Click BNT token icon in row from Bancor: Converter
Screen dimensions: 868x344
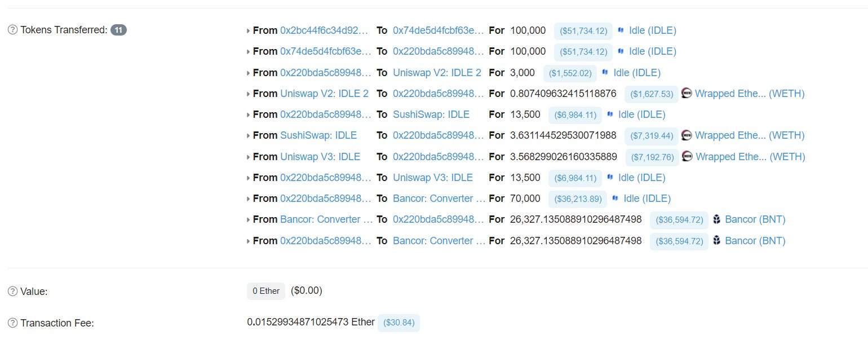717,219
